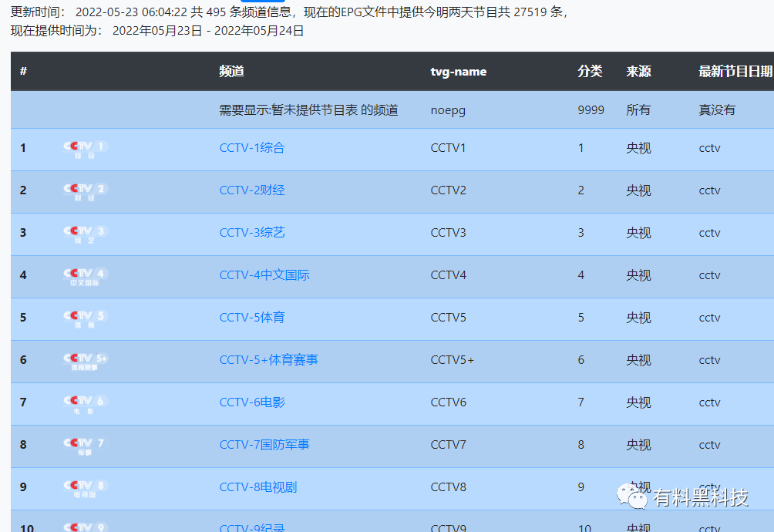Viewport: 774px width, 532px height.
Task: Select the CCTV3 tvg-name cell
Action: coord(448,233)
